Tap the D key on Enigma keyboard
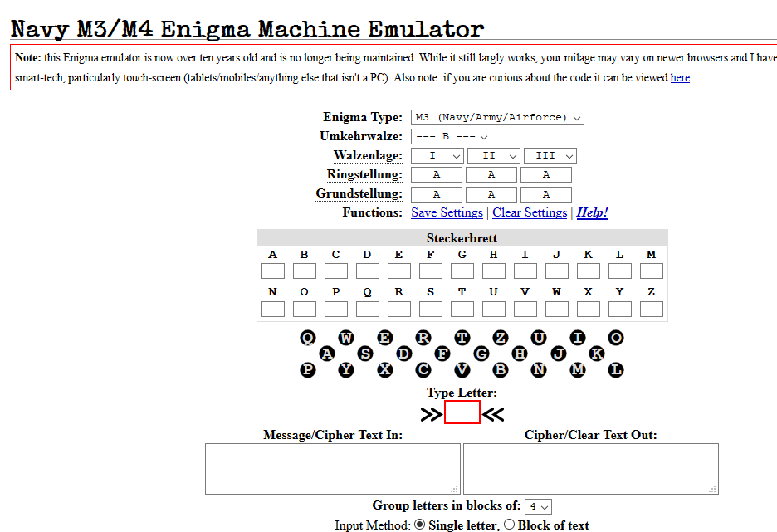The image size is (777, 532). coord(404,354)
